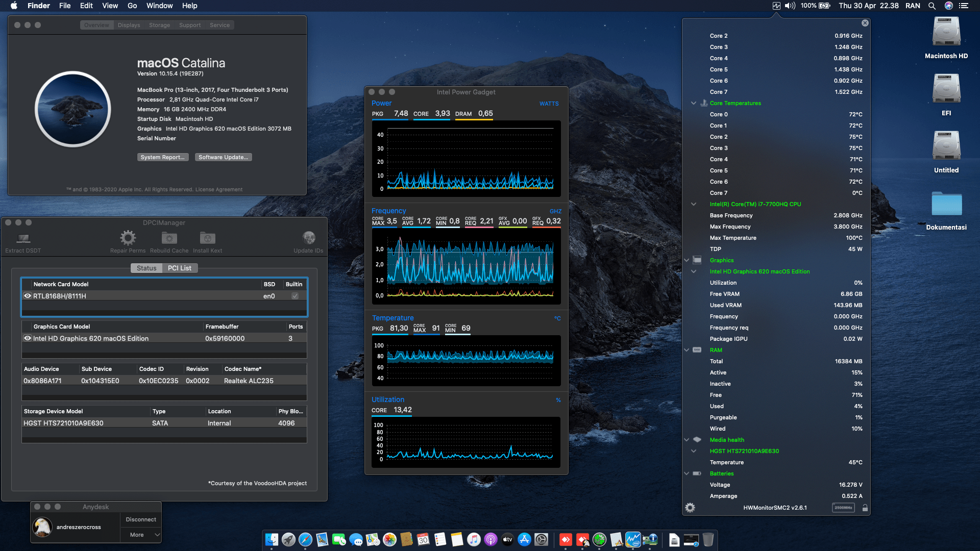Open Clover Configurator from the Dock
This screenshot has height=551, width=980.
coord(599,539)
